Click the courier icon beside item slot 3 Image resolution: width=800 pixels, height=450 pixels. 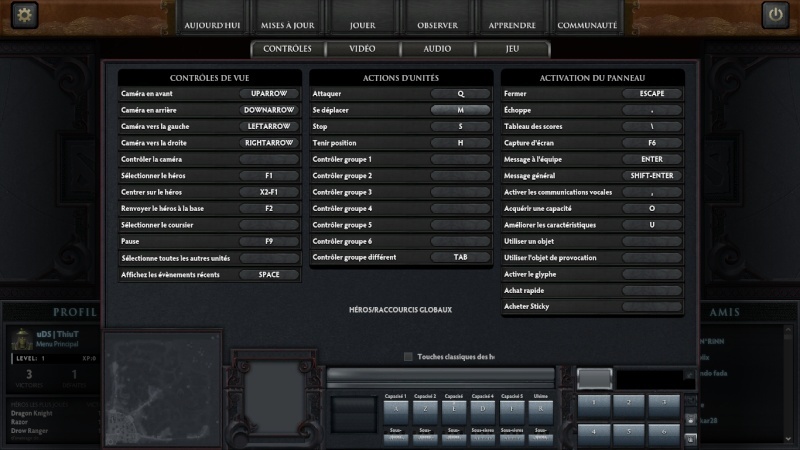pos(691,419)
